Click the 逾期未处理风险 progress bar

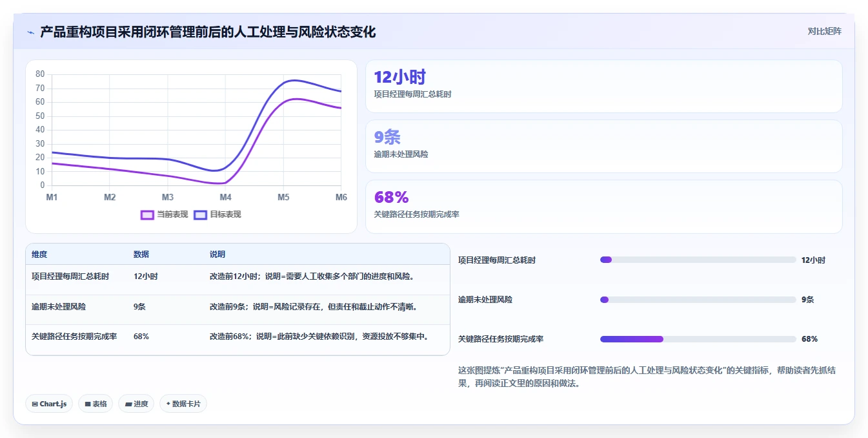(x=698, y=300)
